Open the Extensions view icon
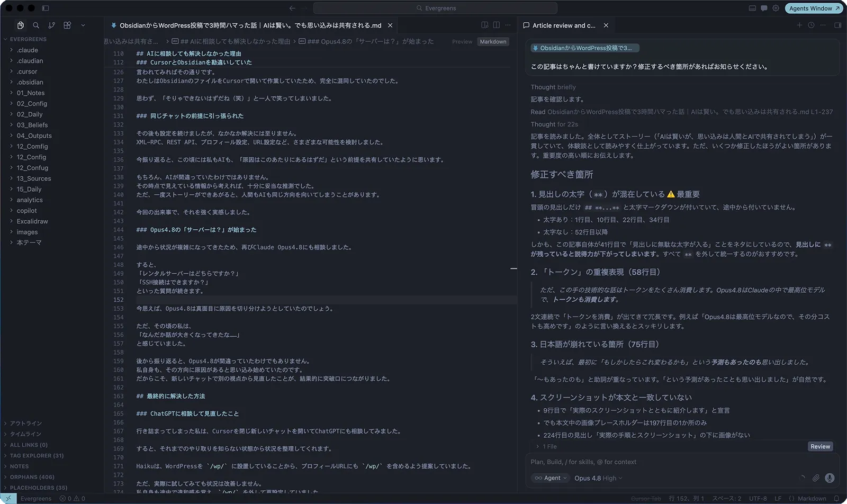This screenshot has height=504, width=847. pyautogui.click(x=67, y=25)
